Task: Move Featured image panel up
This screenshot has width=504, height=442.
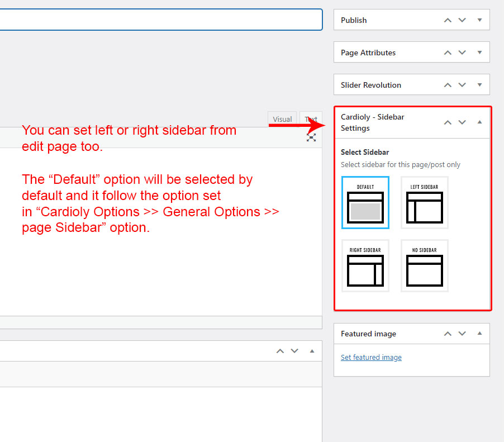Action: pyautogui.click(x=448, y=334)
